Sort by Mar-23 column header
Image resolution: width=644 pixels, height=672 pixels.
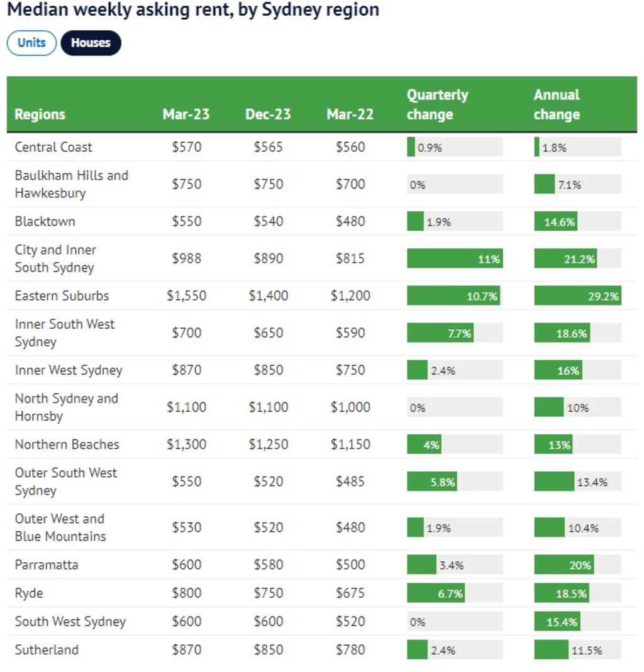pyautogui.click(x=186, y=114)
